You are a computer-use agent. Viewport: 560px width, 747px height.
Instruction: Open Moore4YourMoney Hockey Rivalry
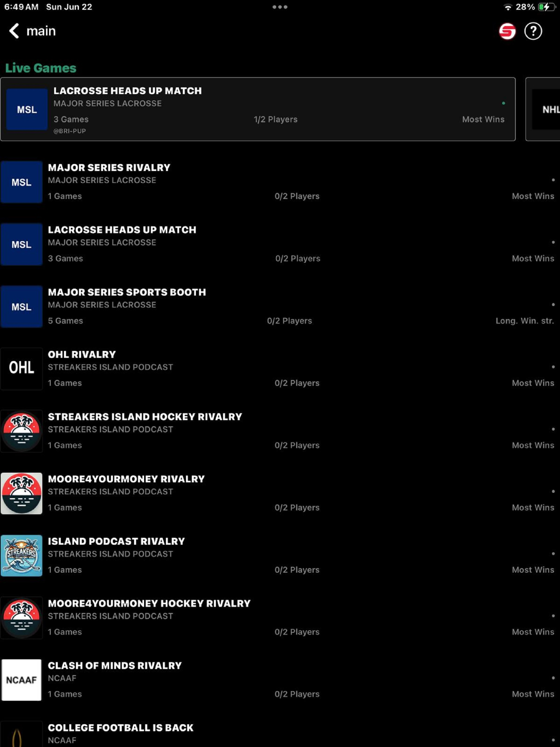[149, 603]
